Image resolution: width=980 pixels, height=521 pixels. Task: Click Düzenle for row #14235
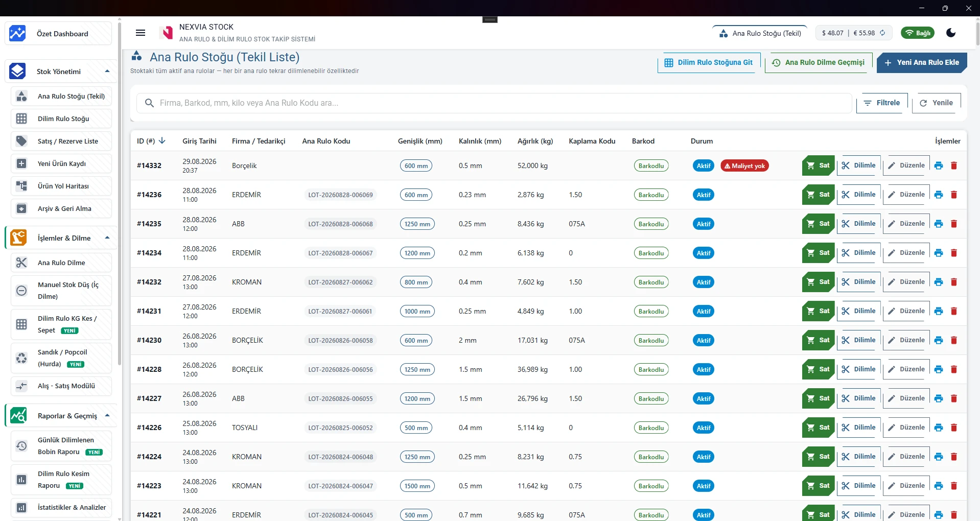click(906, 224)
